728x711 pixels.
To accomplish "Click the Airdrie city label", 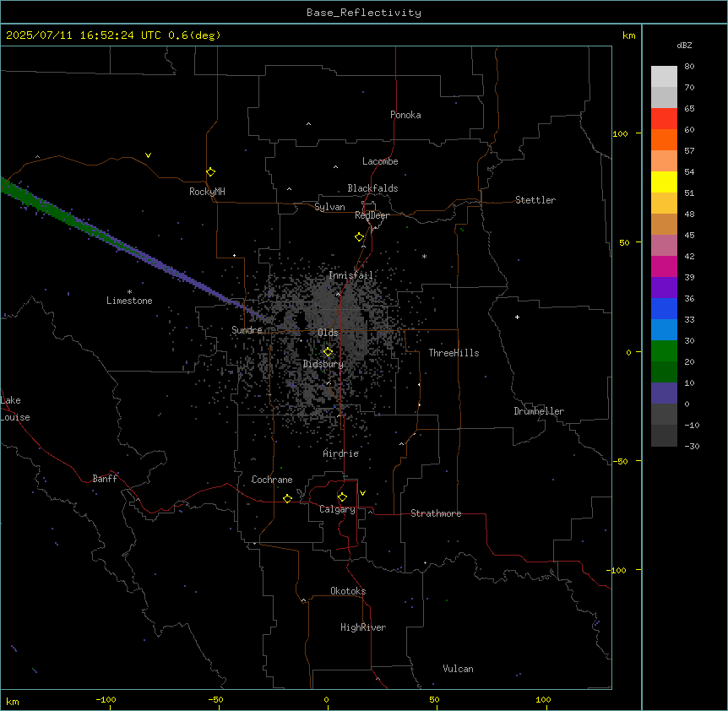I will tap(341, 453).
